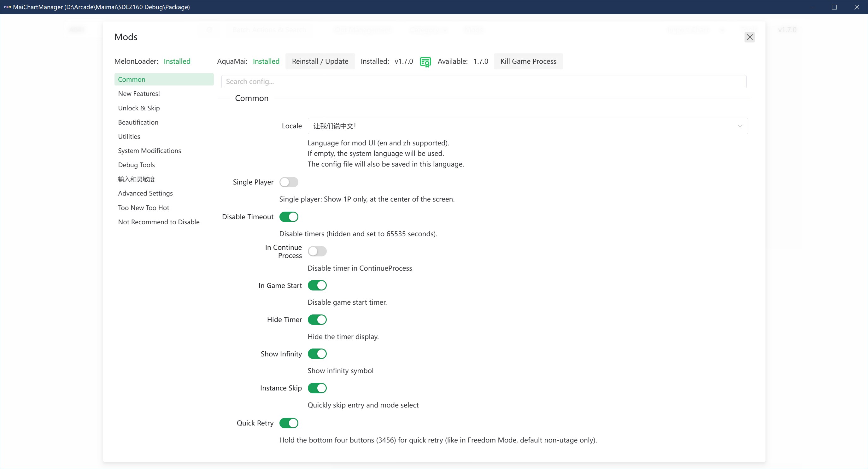868x469 pixels.
Task: Open the 输入和灵敏度 category
Action: (x=164, y=179)
